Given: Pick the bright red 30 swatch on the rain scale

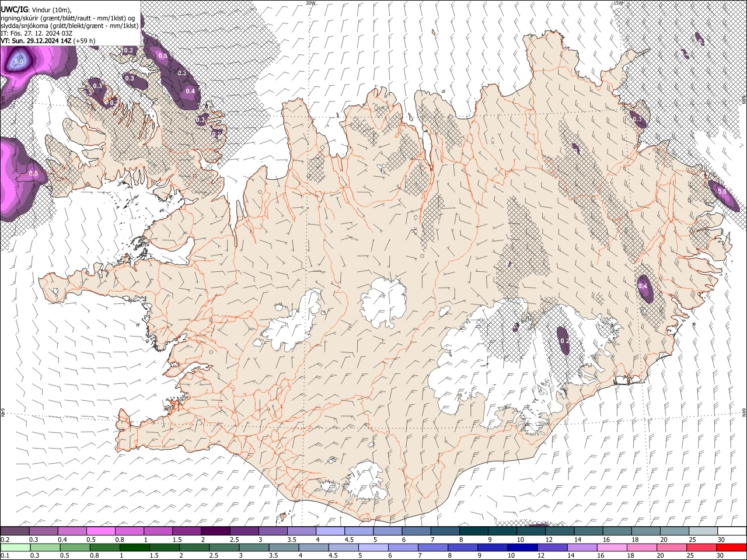Looking at the screenshot, I should click(731, 547).
